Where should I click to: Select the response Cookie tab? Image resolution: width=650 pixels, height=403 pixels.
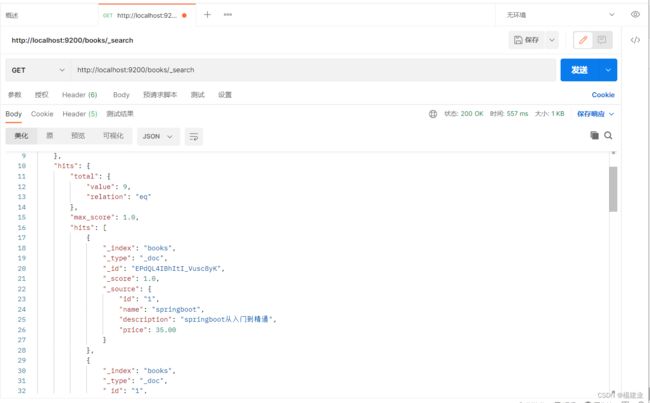tap(42, 114)
